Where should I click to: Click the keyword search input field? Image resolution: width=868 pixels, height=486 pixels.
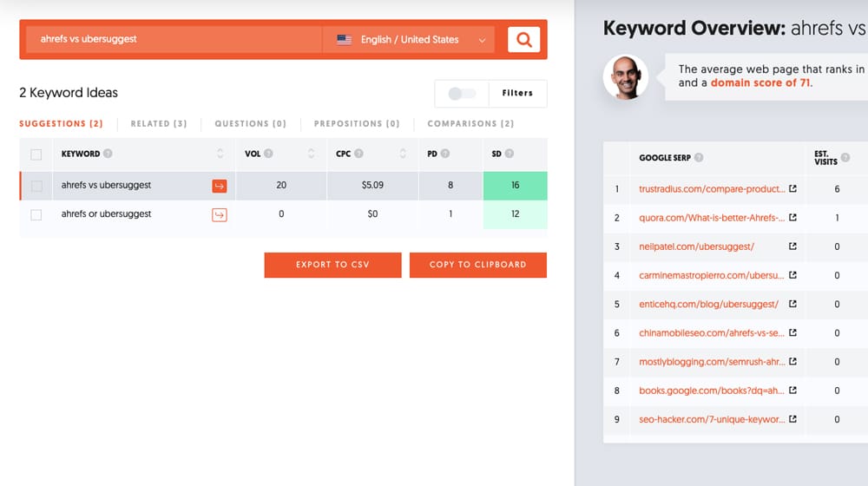pos(174,39)
